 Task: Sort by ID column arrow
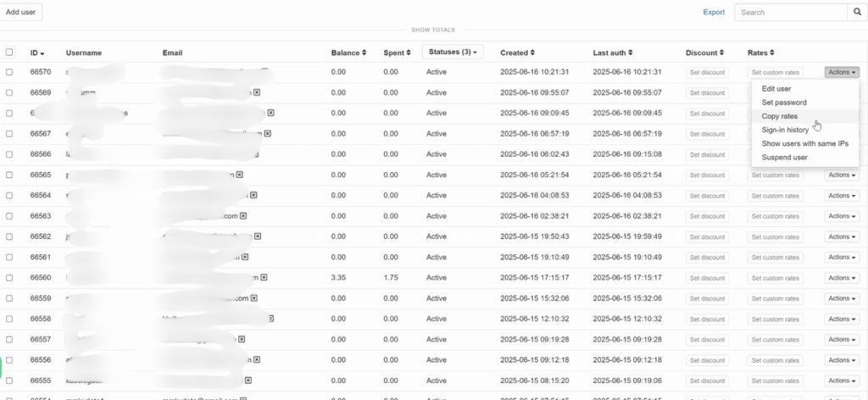(x=42, y=53)
